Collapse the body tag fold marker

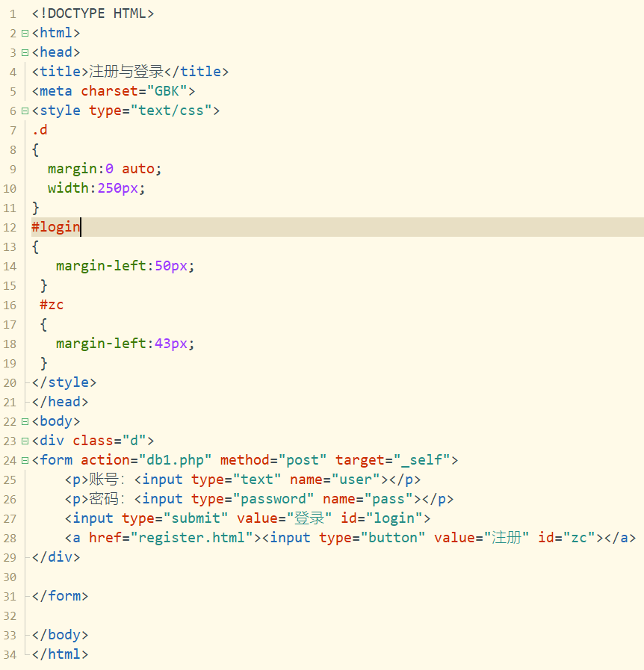[x=25, y=421]
